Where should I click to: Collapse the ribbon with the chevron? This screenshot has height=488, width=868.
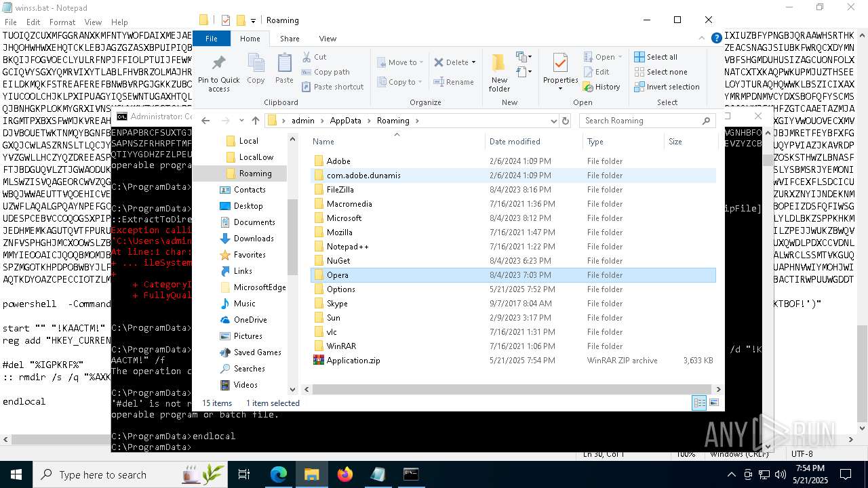pos(703,39)
